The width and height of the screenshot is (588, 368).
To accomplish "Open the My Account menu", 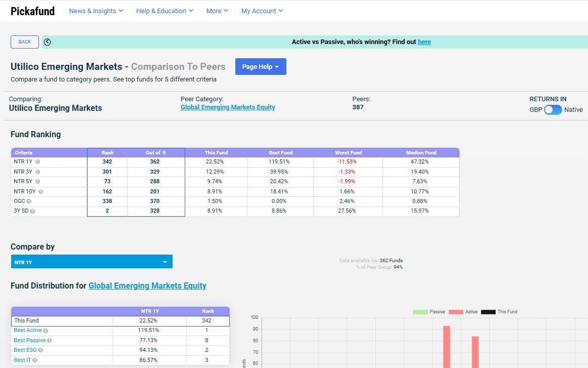I will [x=262, y=11].
